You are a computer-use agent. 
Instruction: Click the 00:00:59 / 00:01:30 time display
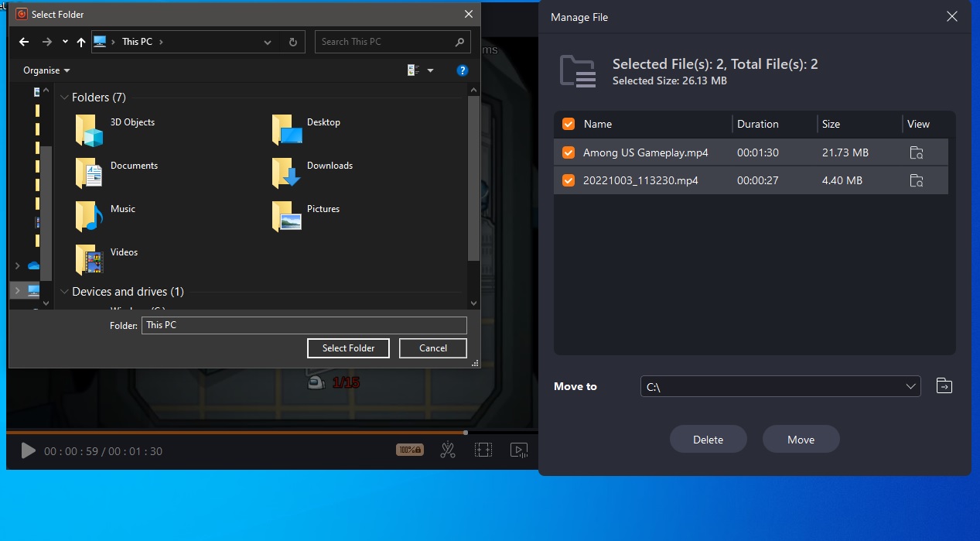pyautogui.click(x=103, y=451)
